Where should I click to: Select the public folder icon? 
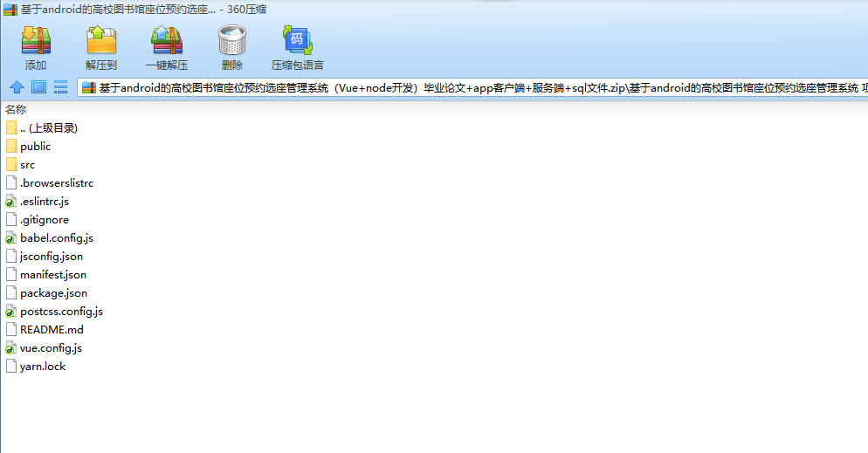click(x=11, y=146)
